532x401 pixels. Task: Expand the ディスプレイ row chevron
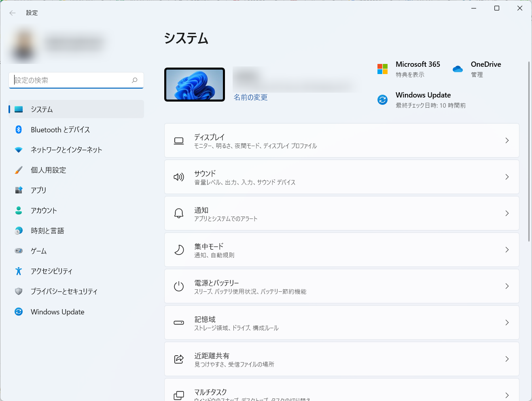click(507, 140)
